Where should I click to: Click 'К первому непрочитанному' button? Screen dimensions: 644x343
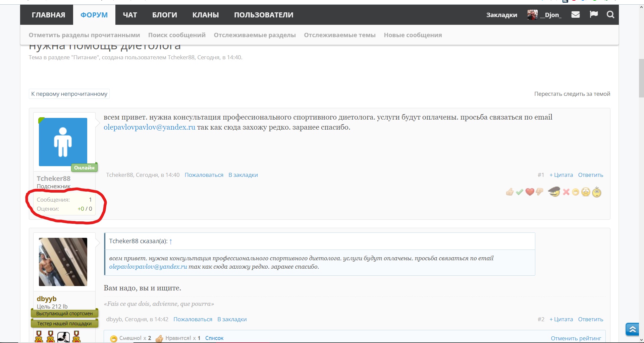point(69,94)
